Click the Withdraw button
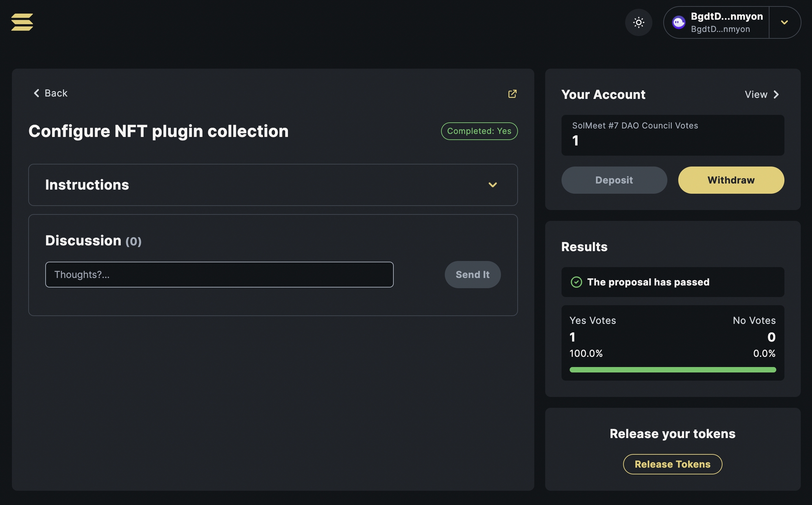This screenshot has width=812, height=505. [x=731, y=180]
